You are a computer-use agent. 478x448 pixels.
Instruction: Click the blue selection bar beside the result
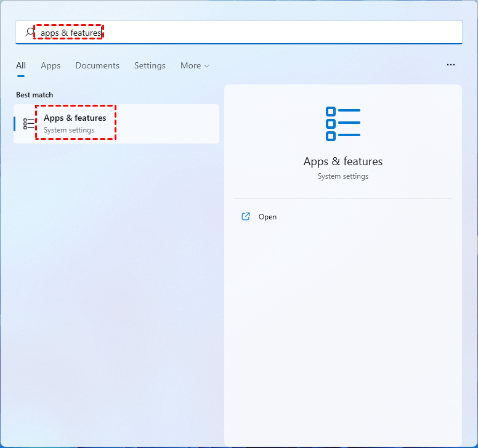[x=14, y=124]
